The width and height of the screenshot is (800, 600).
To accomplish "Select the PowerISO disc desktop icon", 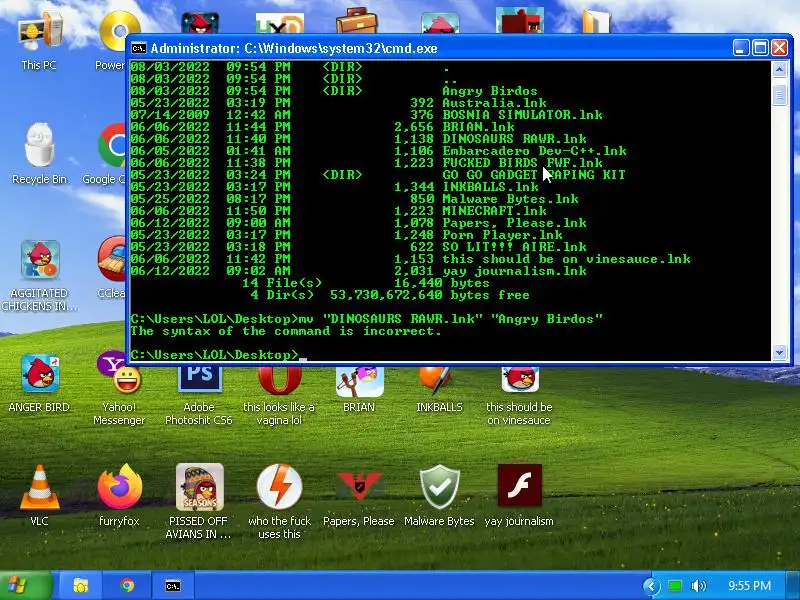I will pos(112,41).
